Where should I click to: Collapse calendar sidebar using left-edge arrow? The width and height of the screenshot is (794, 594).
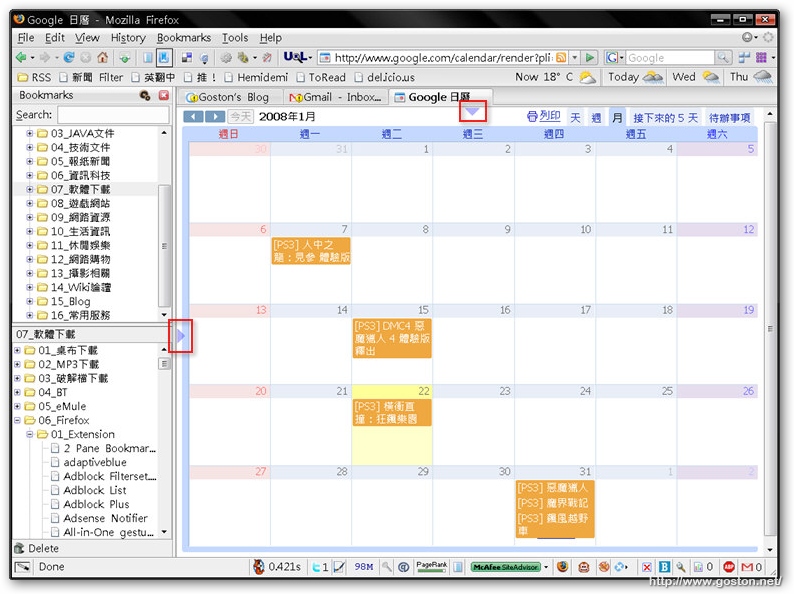tap(181, 337)
